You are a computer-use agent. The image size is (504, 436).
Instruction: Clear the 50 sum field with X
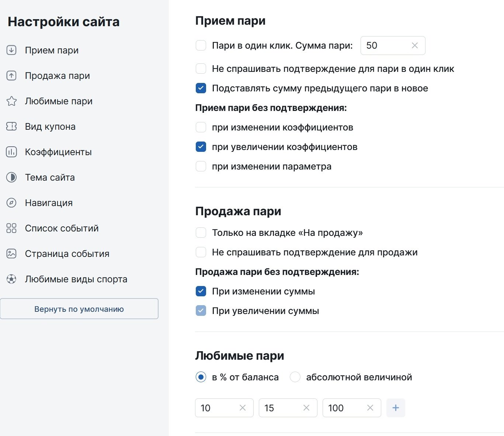(415, 45)
